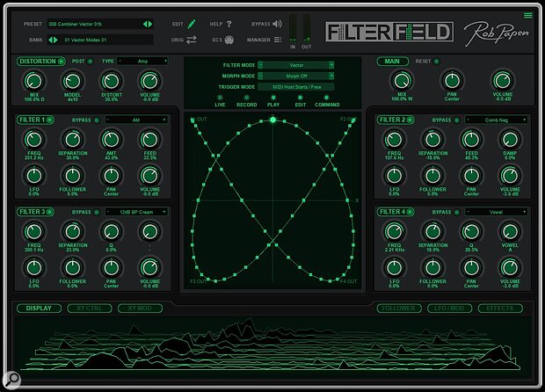Click Filter 4 Freq knob
The height and width of the screenshot is (392, 545).
pyautogui.click(x=394, y=231)
